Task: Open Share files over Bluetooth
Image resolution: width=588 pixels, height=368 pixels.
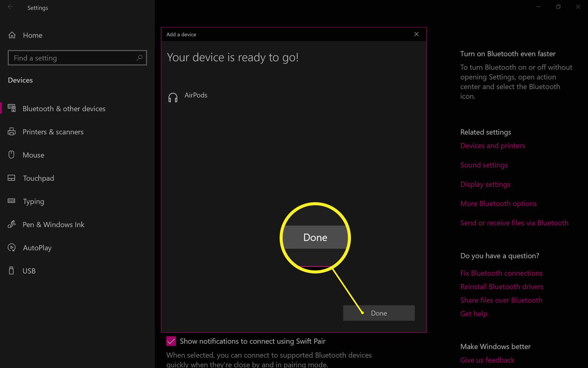Action: coord(501,300)
